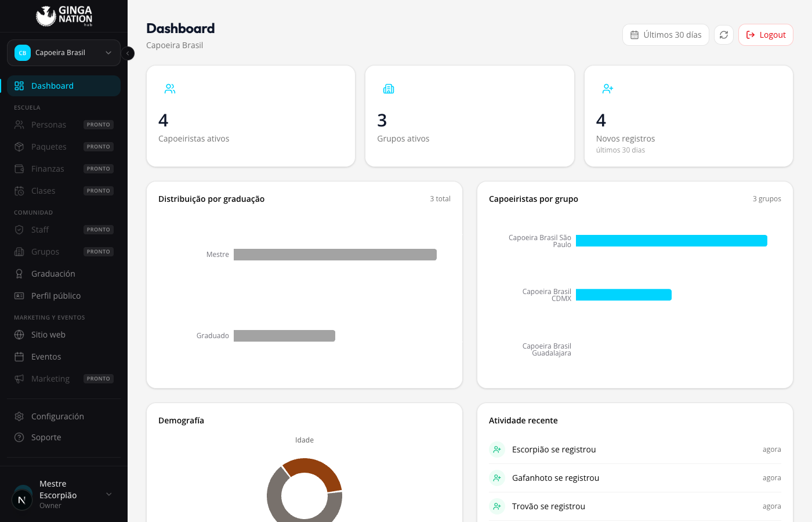Open Perfil público page
The image size is (812, 522).
[64, 296]
